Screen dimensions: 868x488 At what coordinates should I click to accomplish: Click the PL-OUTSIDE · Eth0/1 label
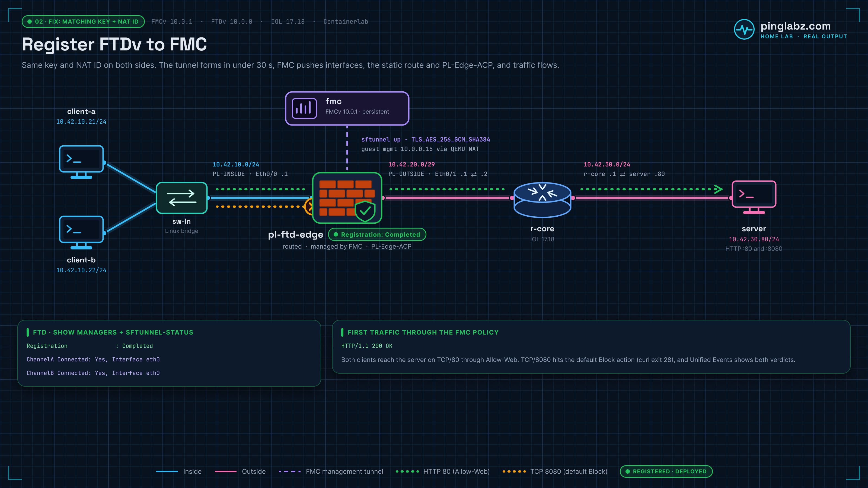(438, 174)
